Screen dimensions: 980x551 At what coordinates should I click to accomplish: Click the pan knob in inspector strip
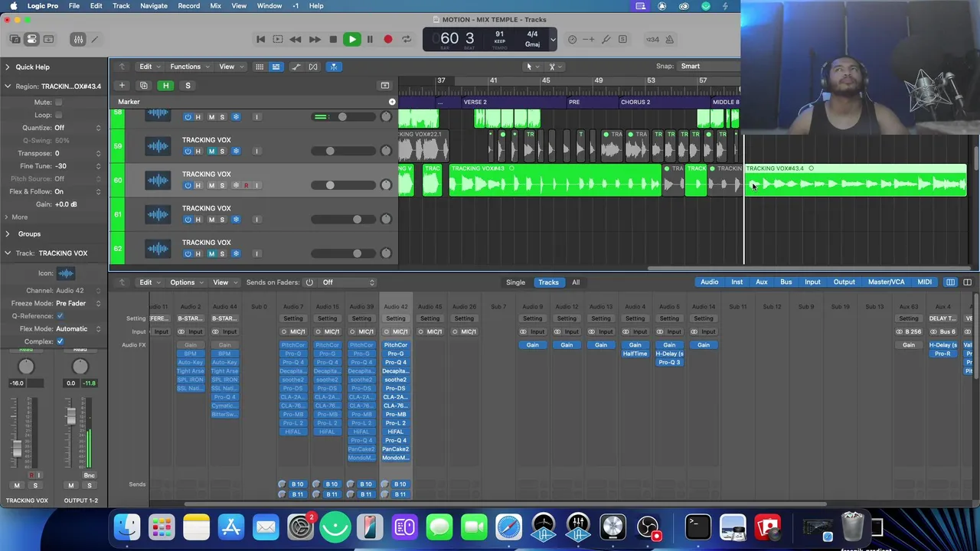pos(26,367)
